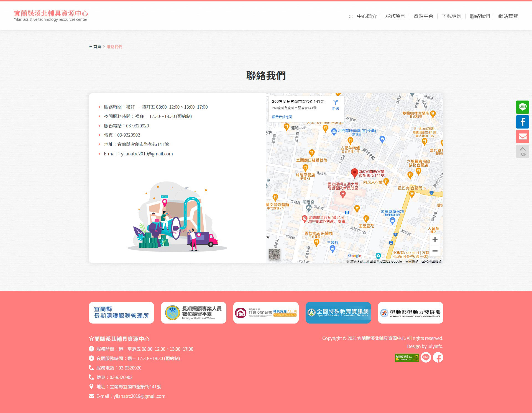The height and width of the screenshot is (413, 532).
Task: Zoom out on the map with minus button
Action: click(x=434, y=251)
